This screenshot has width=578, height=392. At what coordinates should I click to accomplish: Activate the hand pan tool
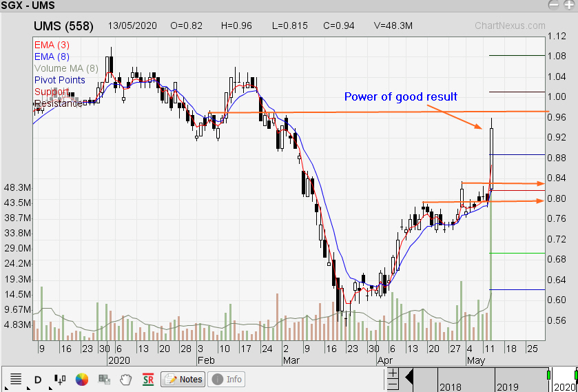tap(126, 379)
